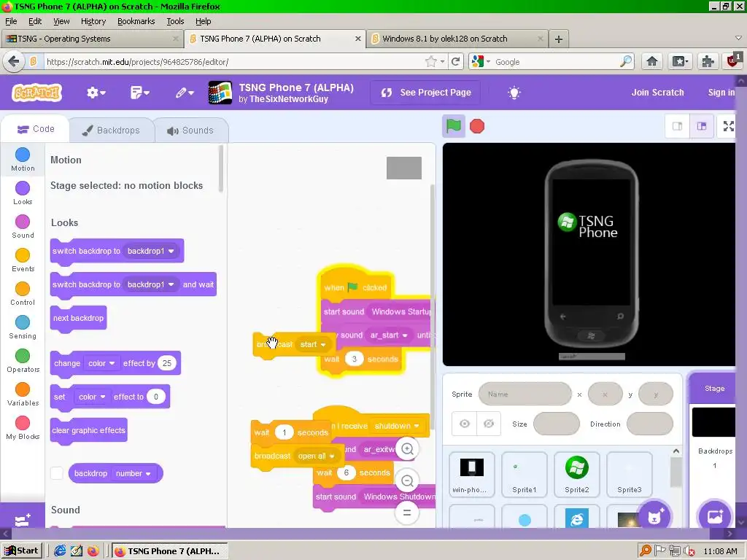Open the History menu in Firefox
Viewport: 747px width, 560px height.
coord(93,21)
